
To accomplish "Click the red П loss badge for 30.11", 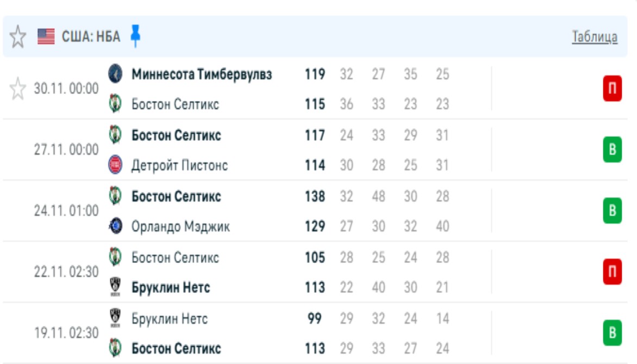I will click(612, 89).
